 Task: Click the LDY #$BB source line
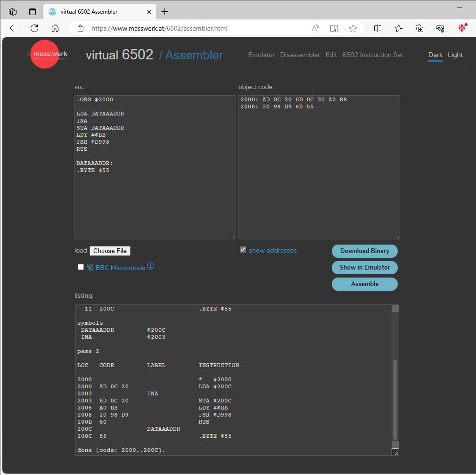coord(91,135)
